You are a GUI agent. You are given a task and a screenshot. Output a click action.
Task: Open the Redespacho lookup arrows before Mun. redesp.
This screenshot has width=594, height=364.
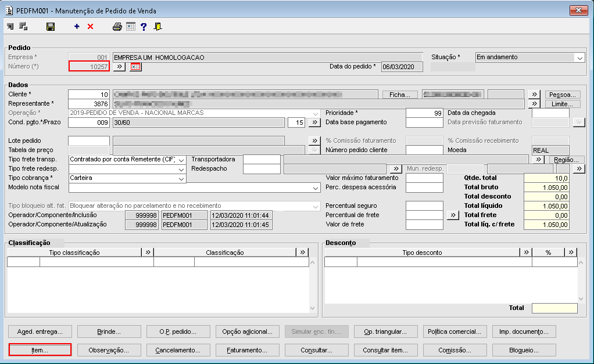click(395, 169)
